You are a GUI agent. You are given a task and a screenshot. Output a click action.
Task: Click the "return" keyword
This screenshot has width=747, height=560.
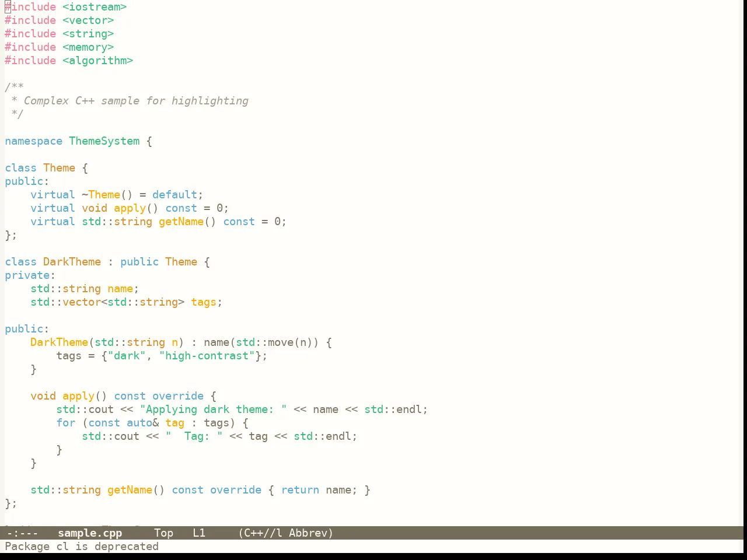(x=300, y=490)
